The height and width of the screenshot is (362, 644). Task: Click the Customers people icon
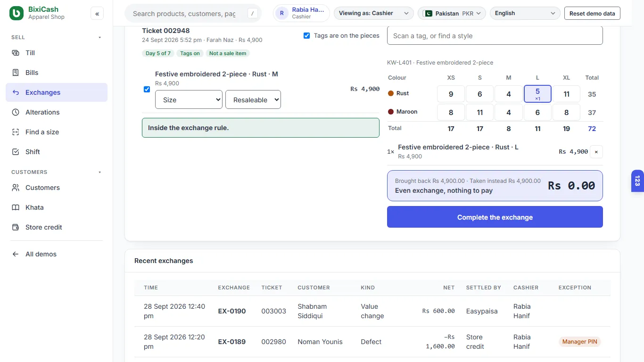[x=16, y=188]
